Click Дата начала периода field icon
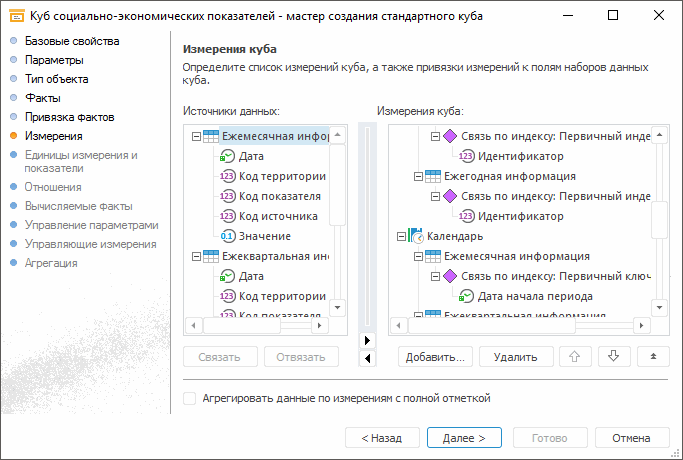683x460 pixels. point(466,296)
